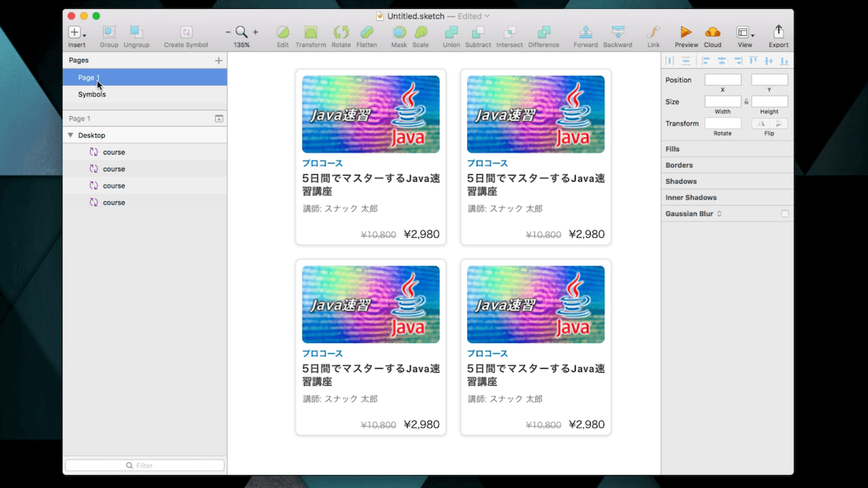
Task: Move layer Forward with toolbar icon
Action: coord(585,33)
